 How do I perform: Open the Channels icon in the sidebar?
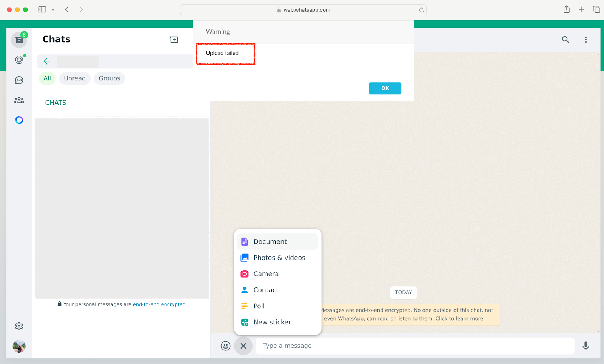(19, 80)
